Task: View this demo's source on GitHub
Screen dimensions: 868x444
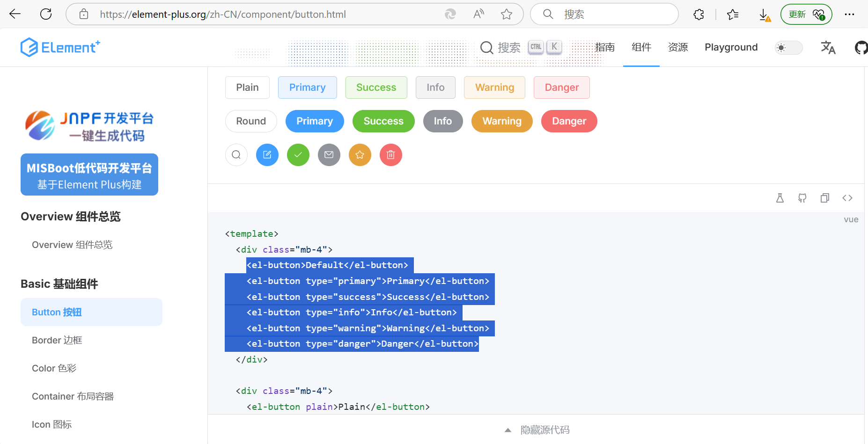Action: [x=802, y=198]
